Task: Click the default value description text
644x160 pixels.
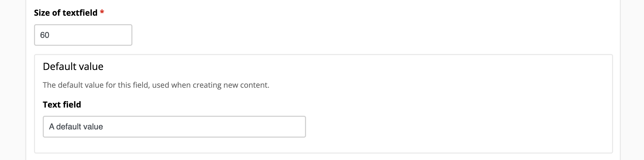Action: (156, 85)
